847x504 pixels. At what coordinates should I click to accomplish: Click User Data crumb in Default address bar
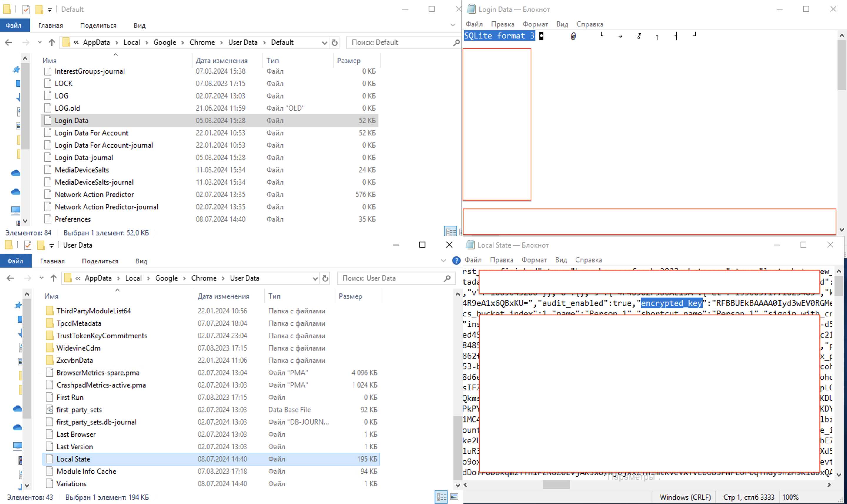243,42
